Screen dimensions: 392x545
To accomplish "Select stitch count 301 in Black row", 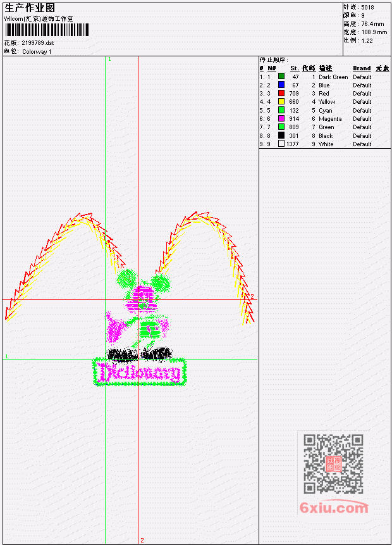I will (294, 136).
